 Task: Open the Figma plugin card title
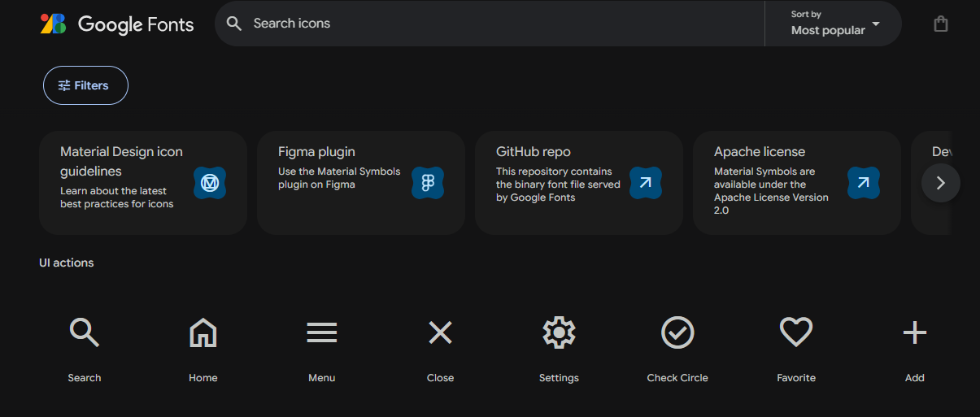click(316, 152)
